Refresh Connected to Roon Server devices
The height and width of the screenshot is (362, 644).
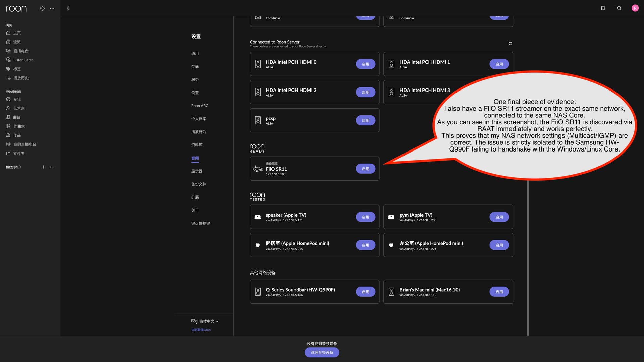pos(510,44)
